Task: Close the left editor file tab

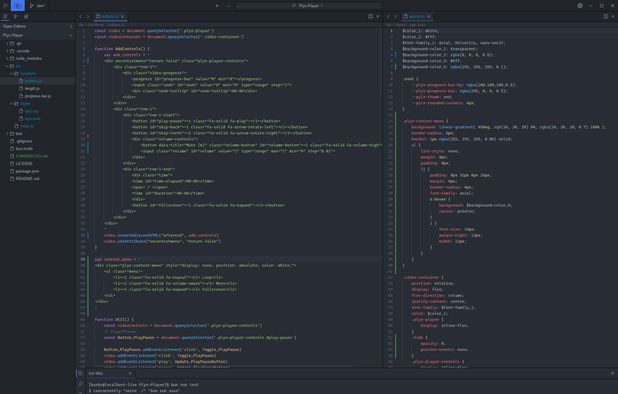Action: (123, 17)
